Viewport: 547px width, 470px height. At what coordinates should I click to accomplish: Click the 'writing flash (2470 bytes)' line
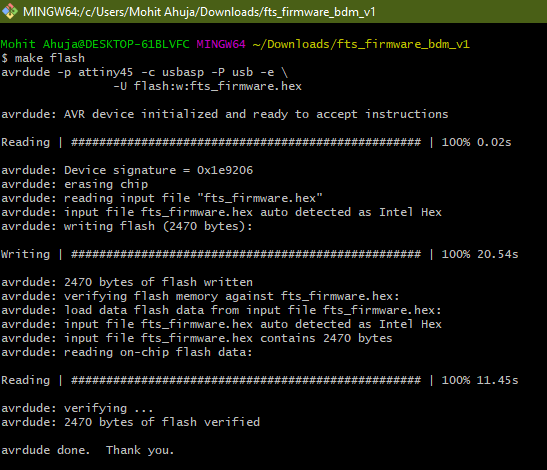(127, 226)
